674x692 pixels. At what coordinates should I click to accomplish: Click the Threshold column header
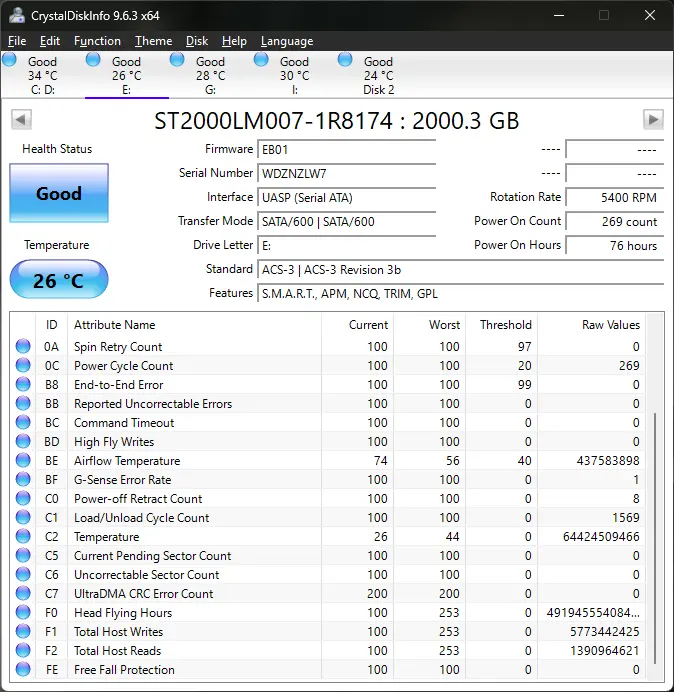point(502,325)
